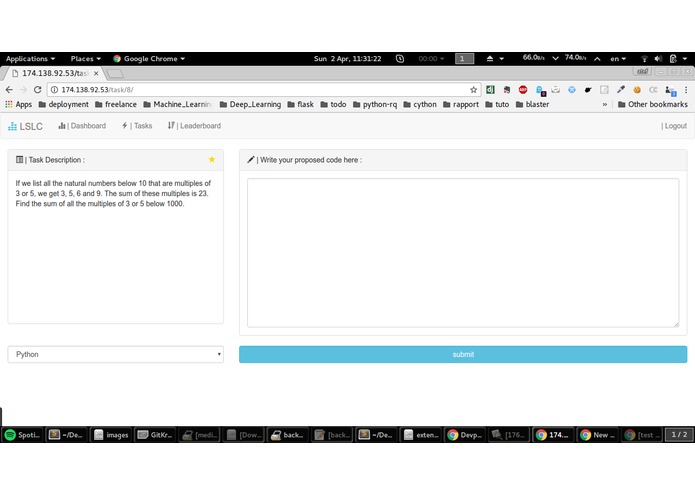Click the volume speaker icon
Screen dimensions: 695x494
[x=659, y=58]
